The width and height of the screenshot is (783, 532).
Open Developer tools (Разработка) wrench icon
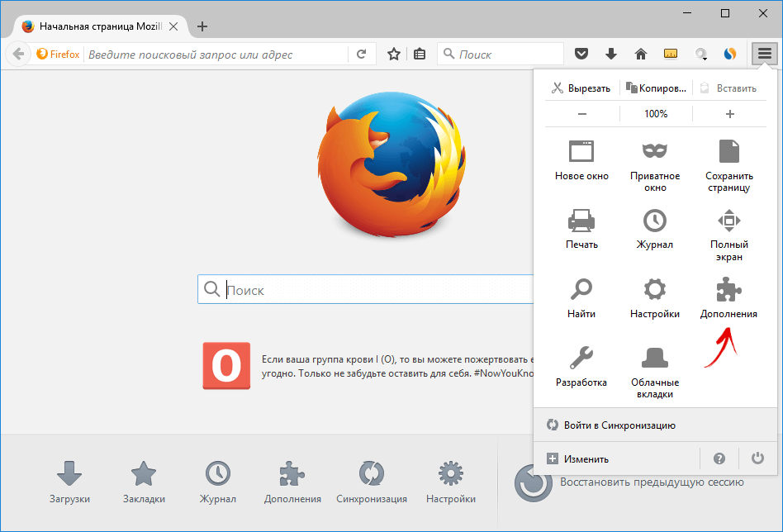(581, 367)
